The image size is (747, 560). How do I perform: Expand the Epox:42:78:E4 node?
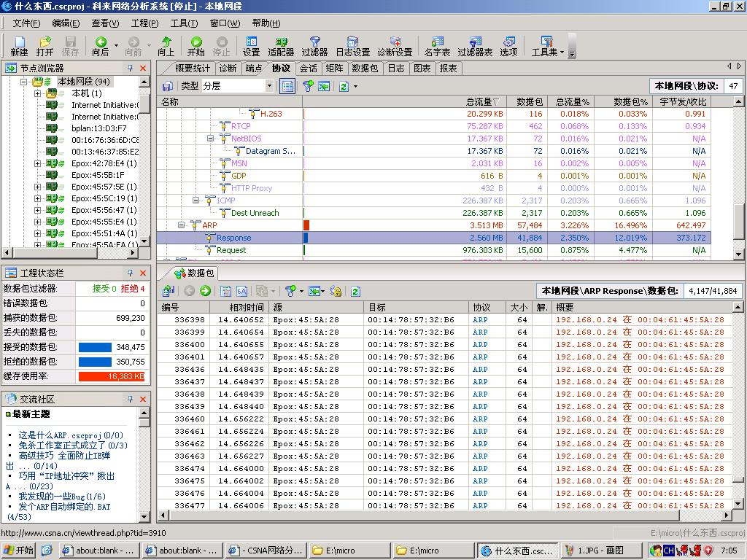[37, 163]
